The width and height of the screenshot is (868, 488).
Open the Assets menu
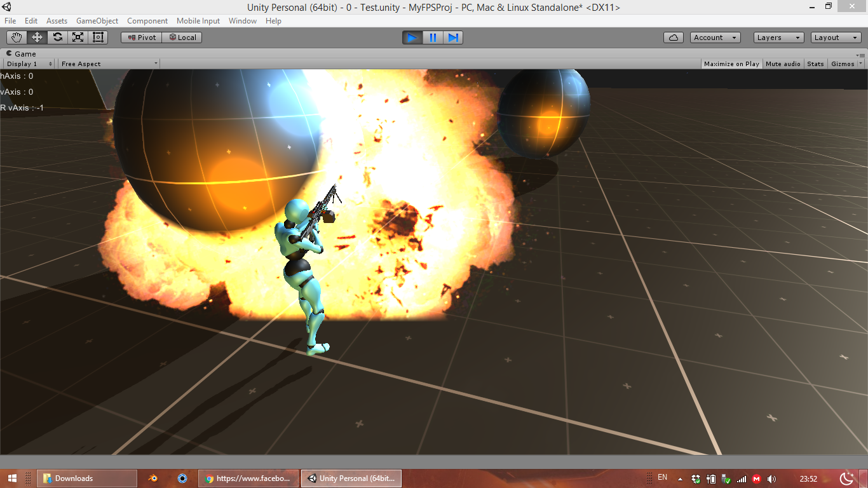click(57, 21)
